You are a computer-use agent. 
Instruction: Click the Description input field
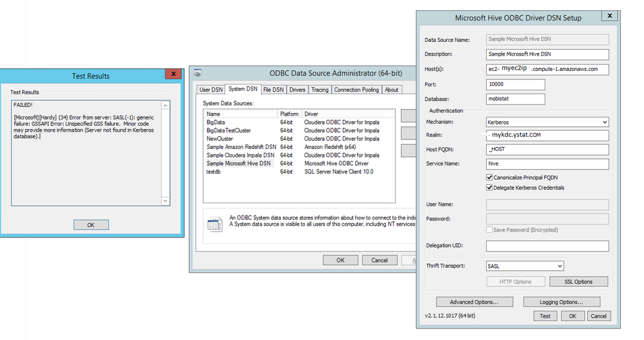coord(547,54)
